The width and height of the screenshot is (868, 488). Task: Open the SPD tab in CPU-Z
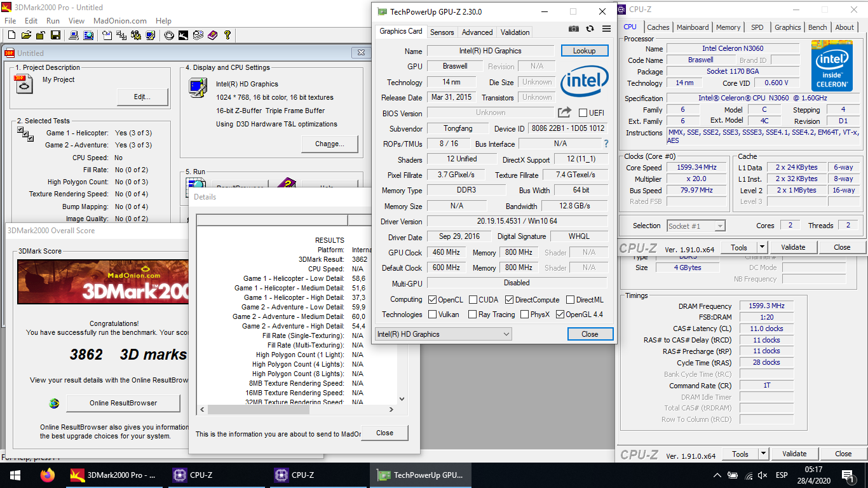click(757, 27)
